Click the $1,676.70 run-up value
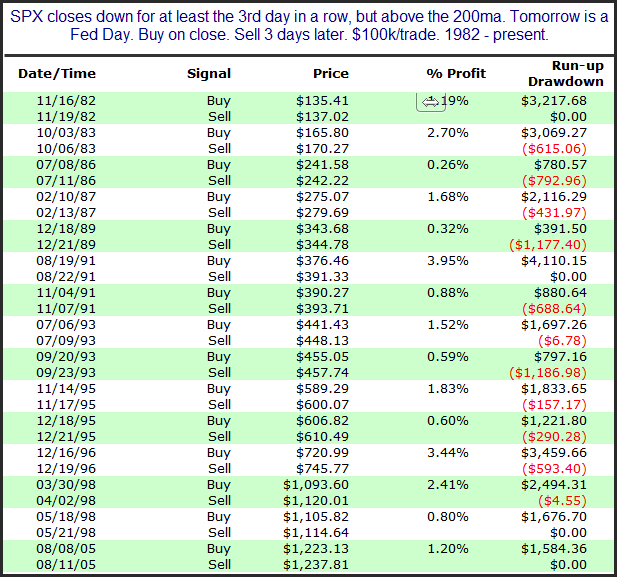Screen dimensions: 617x577 coord(554,517)
